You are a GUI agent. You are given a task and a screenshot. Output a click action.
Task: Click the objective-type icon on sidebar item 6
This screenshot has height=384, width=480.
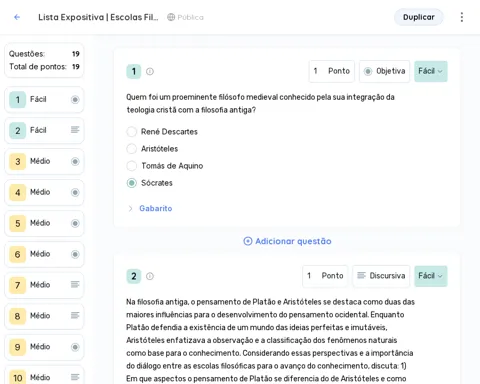(x=75, y=254)
